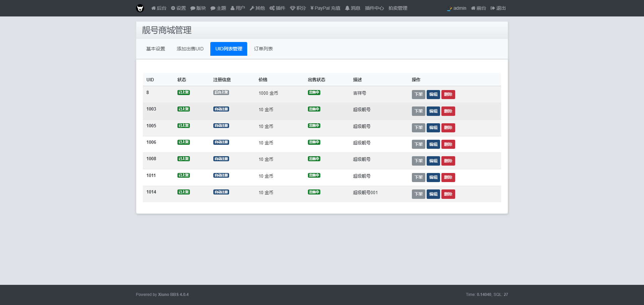Open PayPal 充值 menu item
Screen dimensions: 644x305
pyautogui.click(x=325, y=8)
